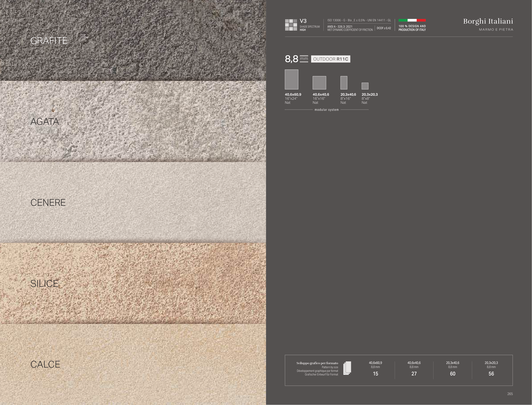Choose the Cenere tile swatch

coord(133,202)
